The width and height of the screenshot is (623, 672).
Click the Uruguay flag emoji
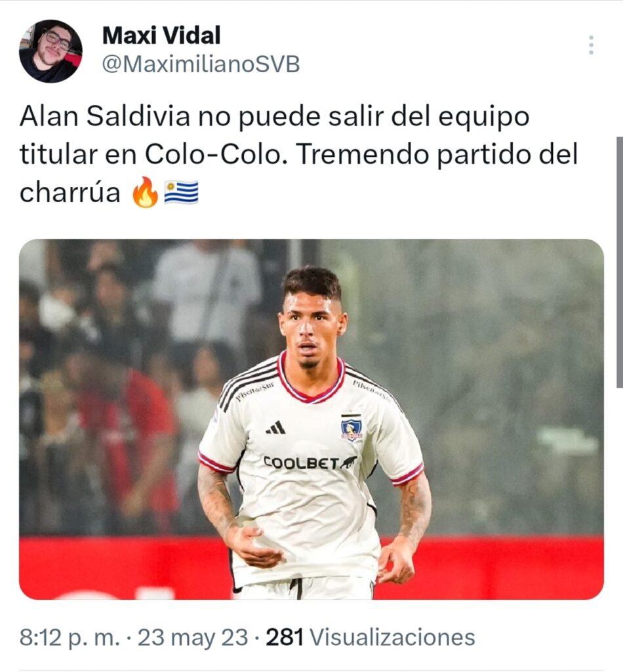pos(182,192)
